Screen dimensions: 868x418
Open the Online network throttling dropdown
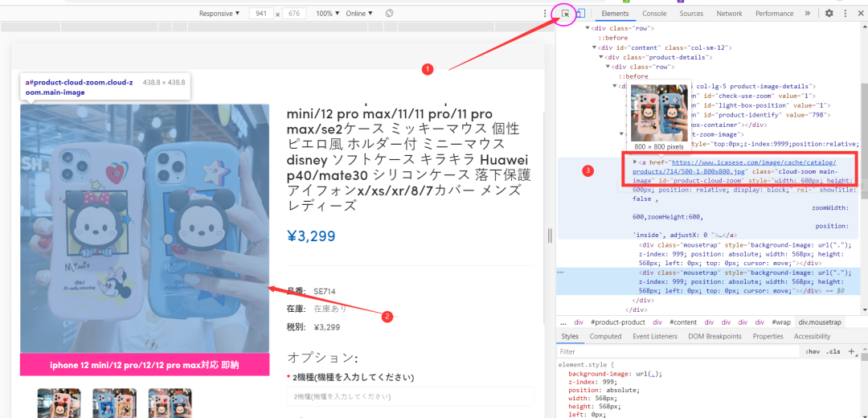[361, 14]
